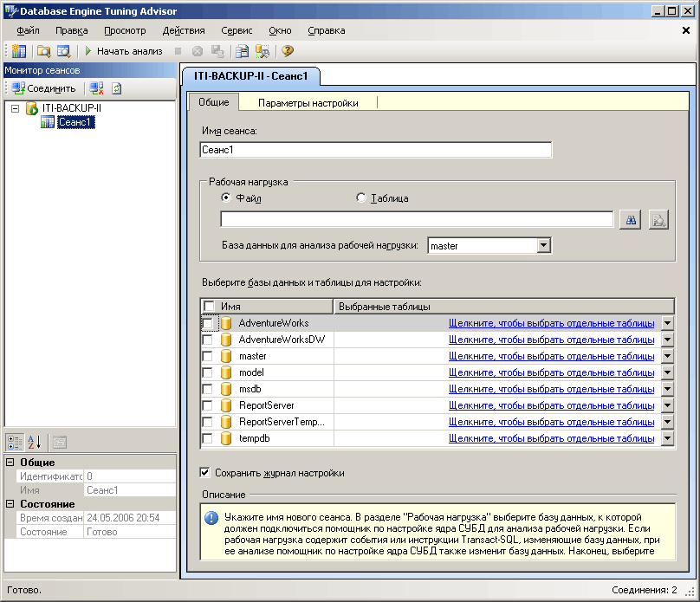This screenshot has width=700, height=602.
Task: Expand table dropdown arrow for msdb row
Action: point(667,389)
